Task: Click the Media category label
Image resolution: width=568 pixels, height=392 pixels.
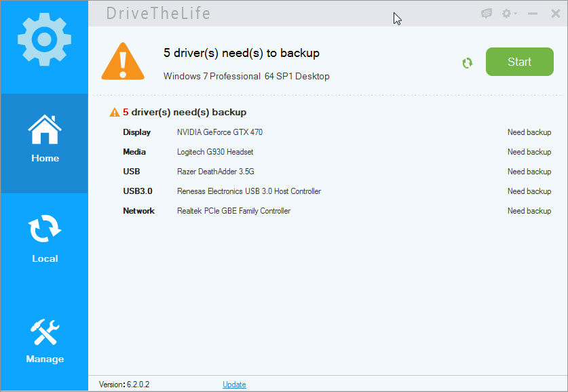Action: [134, 152]
